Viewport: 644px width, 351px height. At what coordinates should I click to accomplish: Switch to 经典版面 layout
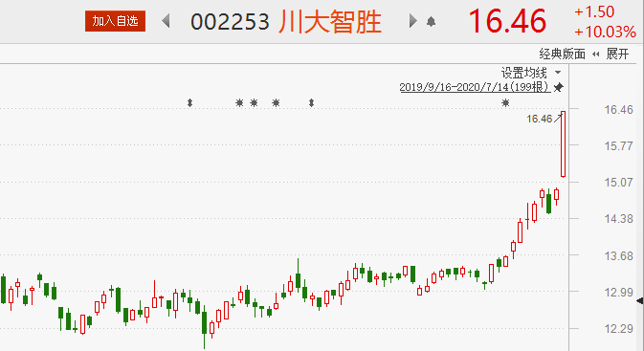pyautogui.click(x=562, y=54)
